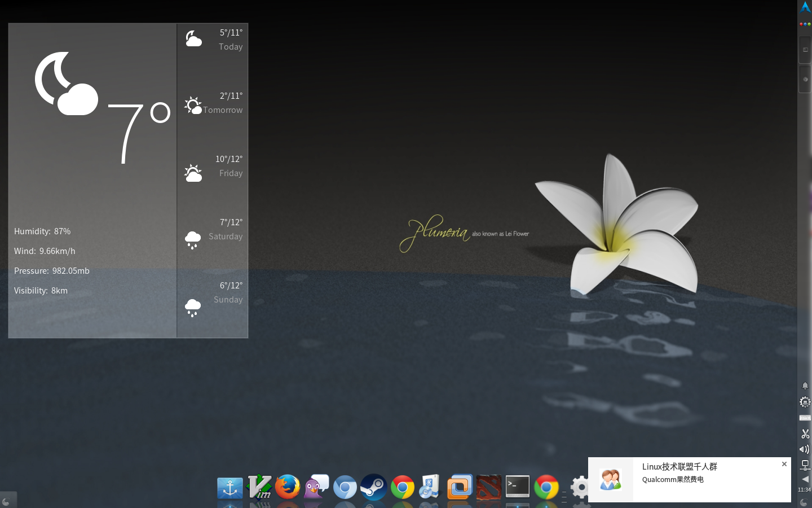The width and height of the screenshot is (812, 508).
Task: Launch Firefox from the dock
Action: click(x=288, y=487)
